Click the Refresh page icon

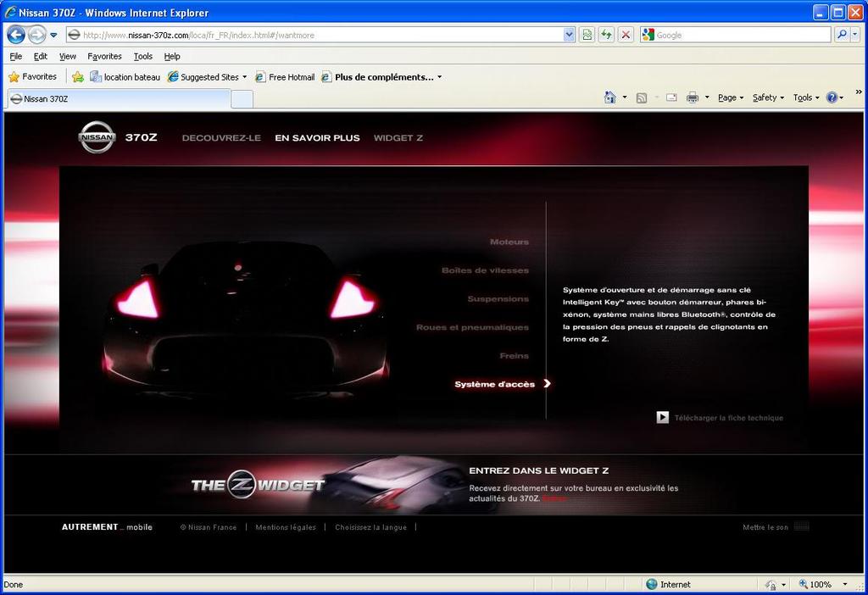click(606, 35)
